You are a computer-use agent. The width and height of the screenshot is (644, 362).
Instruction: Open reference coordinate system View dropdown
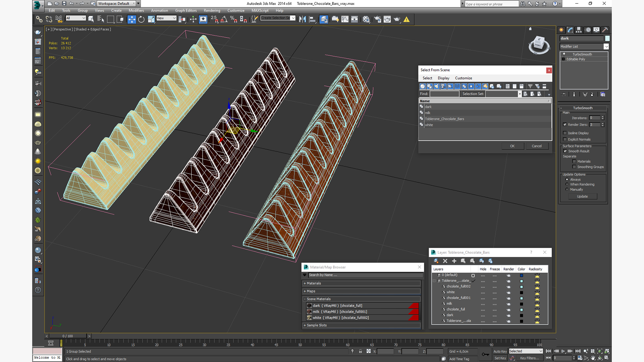point(166,18)
